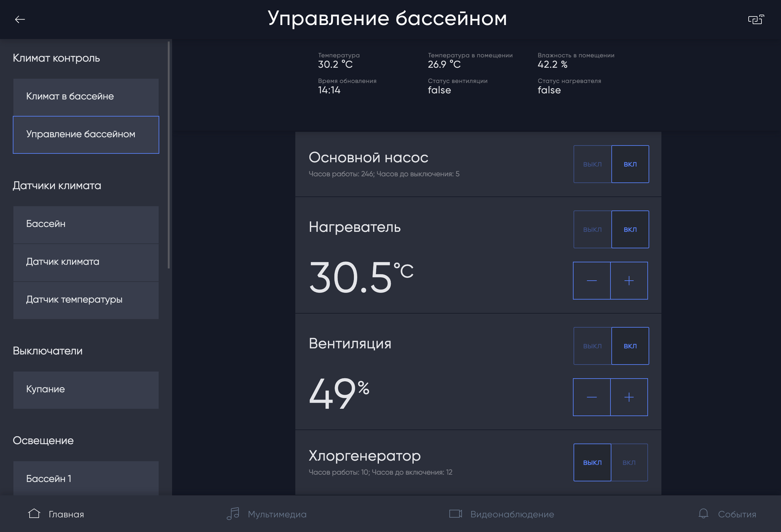Go to Мультимедиа tab

click(x=267, y=514)
